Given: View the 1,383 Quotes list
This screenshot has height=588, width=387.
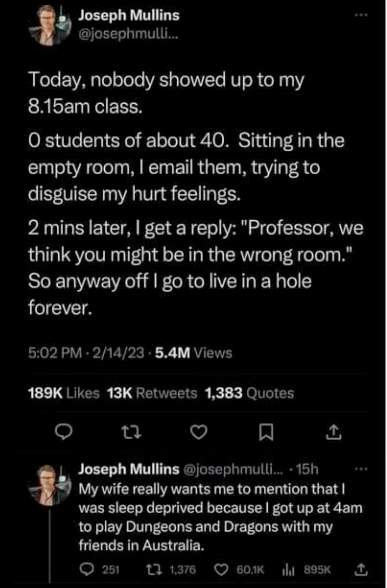Looking at the screenshot, I should (249, 393).
